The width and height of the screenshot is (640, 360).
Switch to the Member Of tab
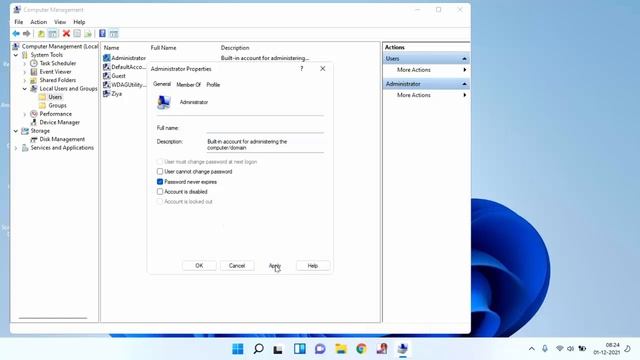coord(189,85)
